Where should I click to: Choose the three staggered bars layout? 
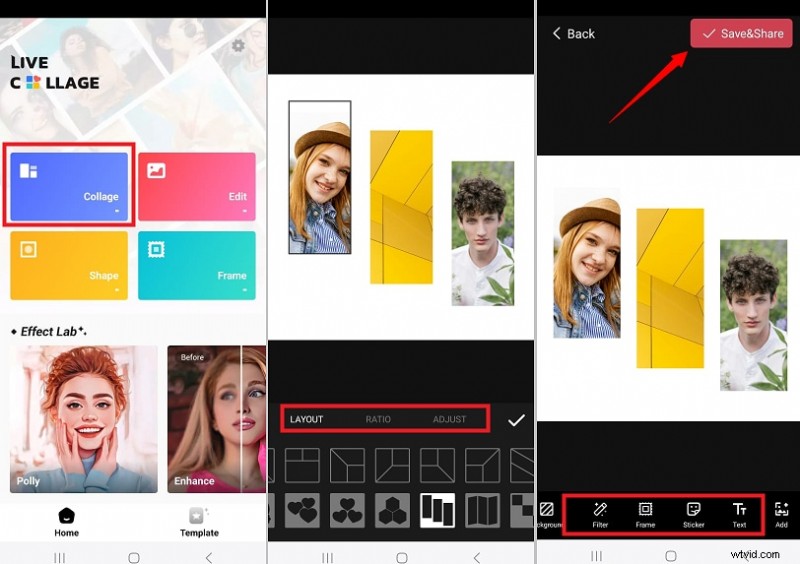click(x=437, y=510)
